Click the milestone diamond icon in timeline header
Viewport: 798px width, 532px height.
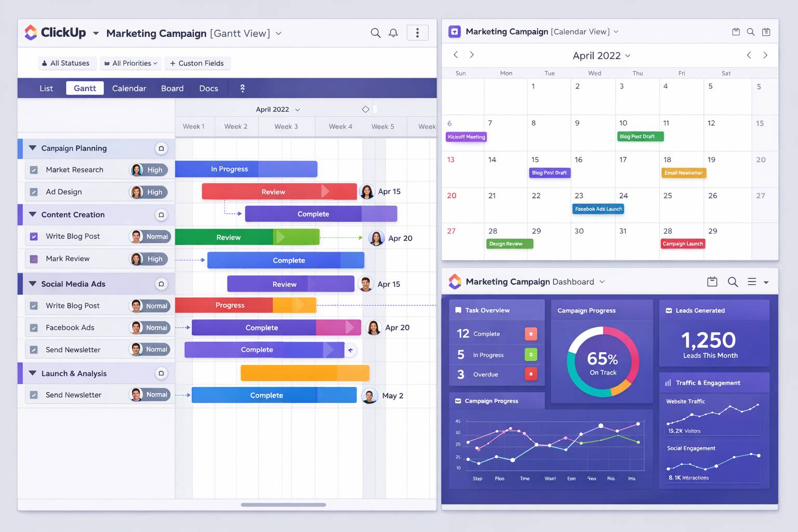pos(366,109)
